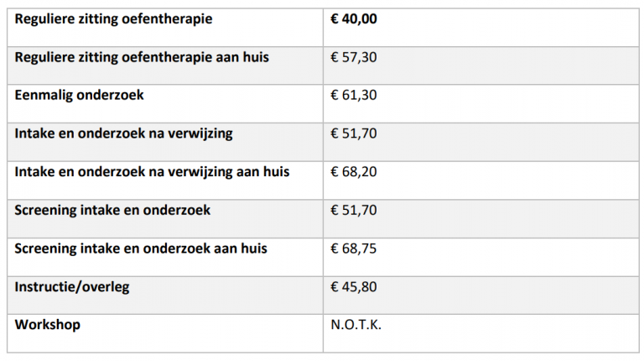This screenshot has height=361, width=644.
Task: Click the € 51,70 price beside Intake en onderzoek
Action: tap(354, 133)
